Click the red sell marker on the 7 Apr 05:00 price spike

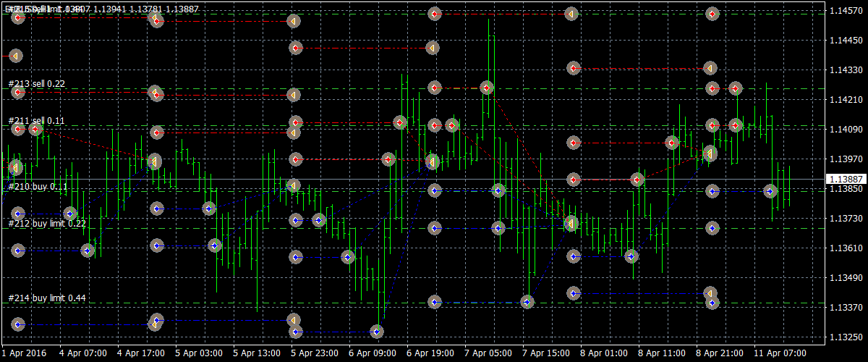point(487,88)
